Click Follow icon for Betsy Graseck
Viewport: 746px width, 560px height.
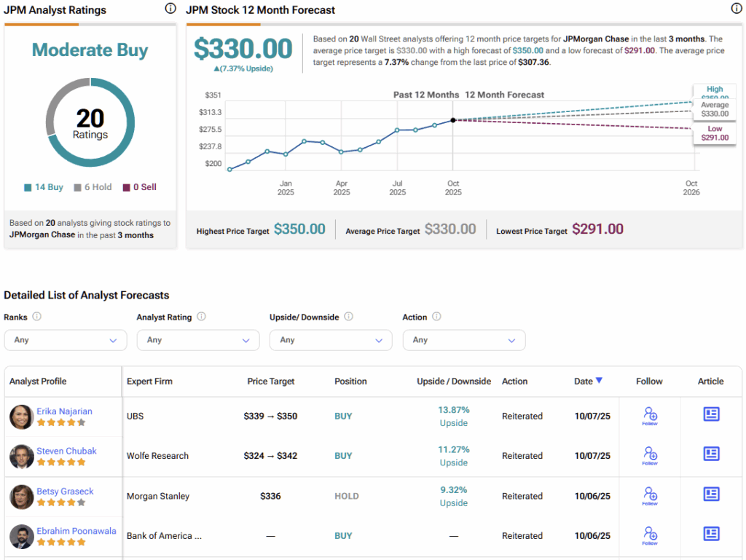(650, 496)
